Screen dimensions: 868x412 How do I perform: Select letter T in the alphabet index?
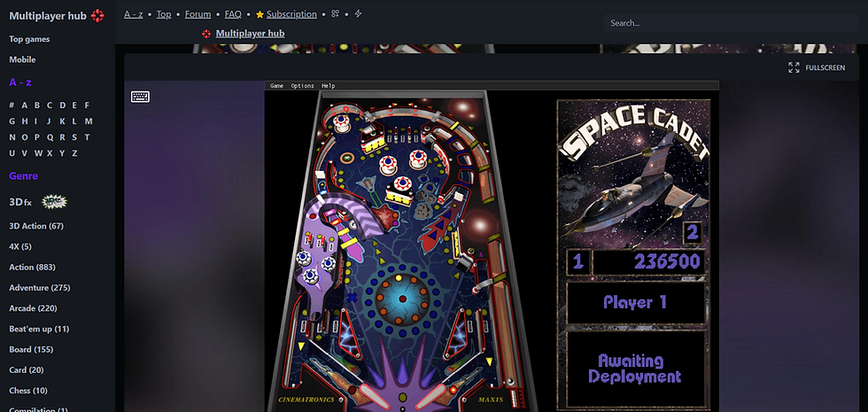87,137
